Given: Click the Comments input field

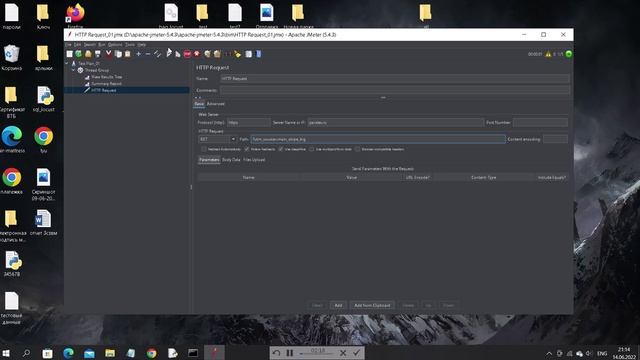Looking at the screenshot, I should pos(395,90).
